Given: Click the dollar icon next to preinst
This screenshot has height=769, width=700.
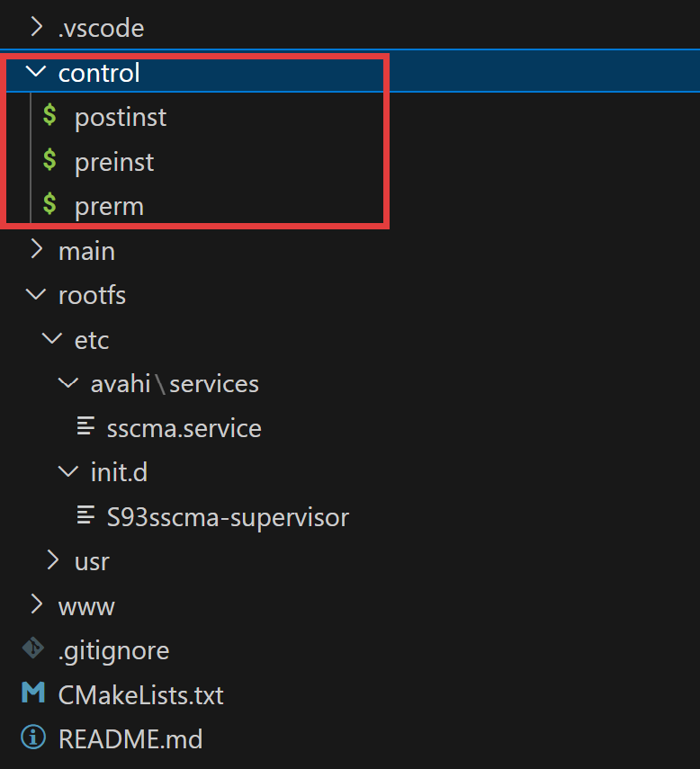Looking at the screenshot, I should [x=49, y=160].
